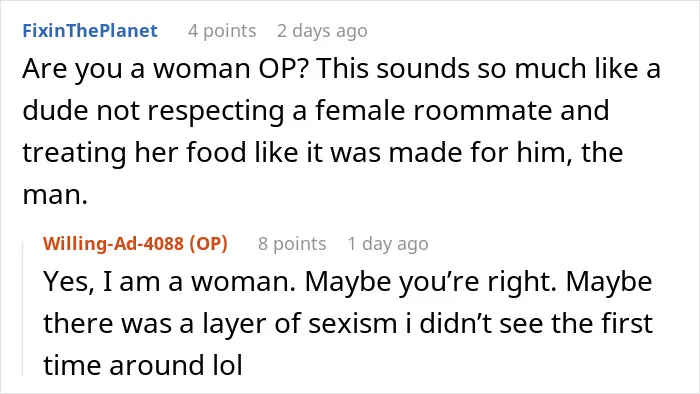The height and width of the screenshot is (394, 700).
Task: Open FixinThePlanet's user profile
Action: click(x=90, y=31)
